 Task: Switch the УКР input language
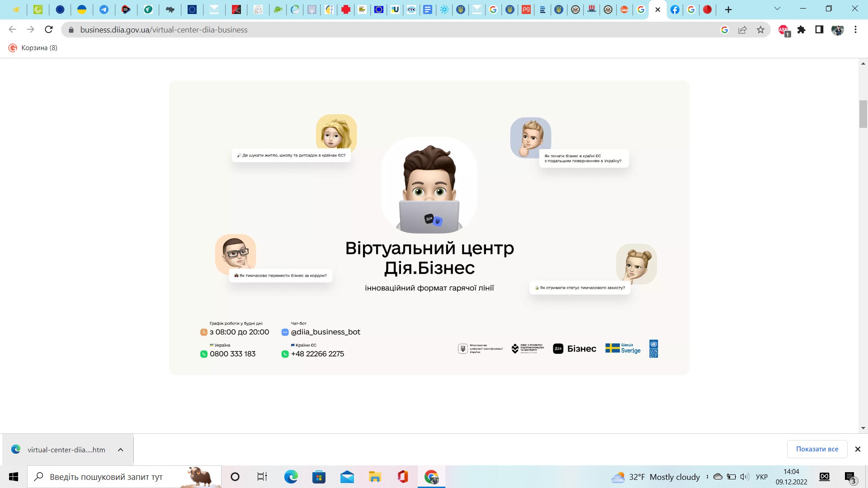tap(762, 477)
